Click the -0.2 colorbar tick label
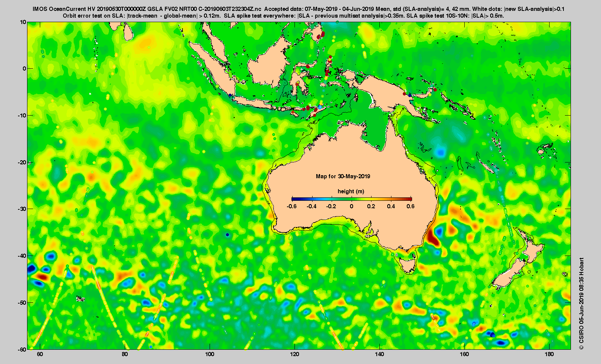The image size is (601, 364). [331, 206]
